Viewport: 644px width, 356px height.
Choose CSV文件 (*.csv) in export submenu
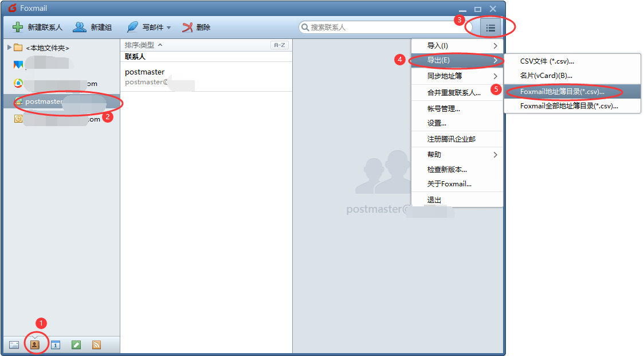(x=547, y=61)
